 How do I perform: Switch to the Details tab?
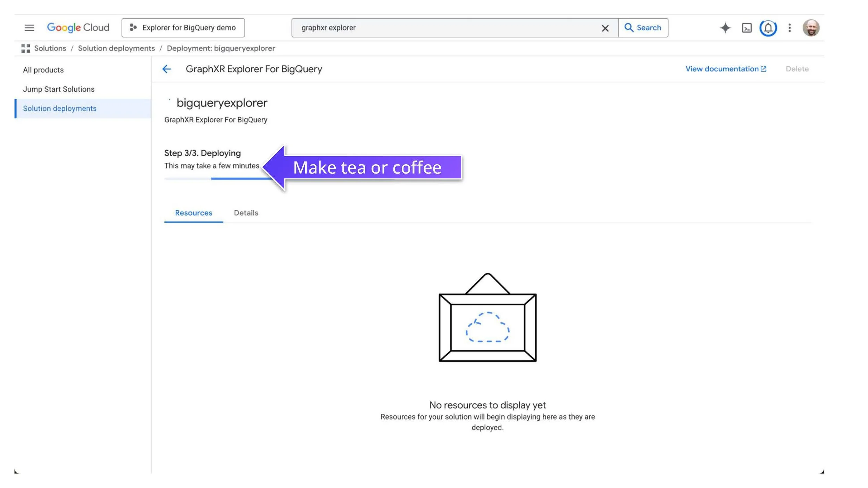[x=246, y=213]
